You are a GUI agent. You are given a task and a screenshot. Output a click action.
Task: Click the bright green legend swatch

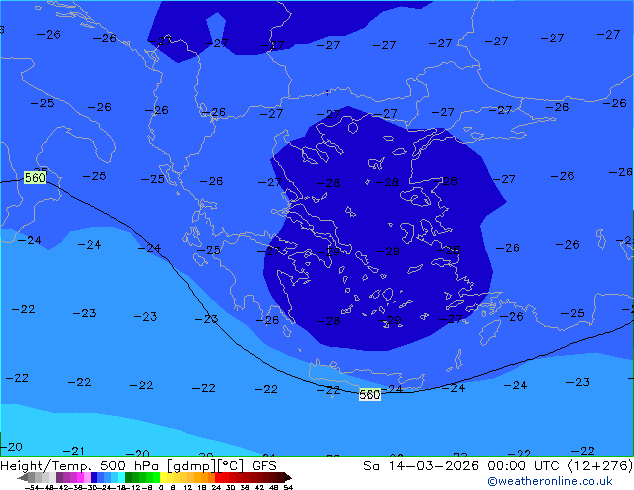(x=156, y=477)
